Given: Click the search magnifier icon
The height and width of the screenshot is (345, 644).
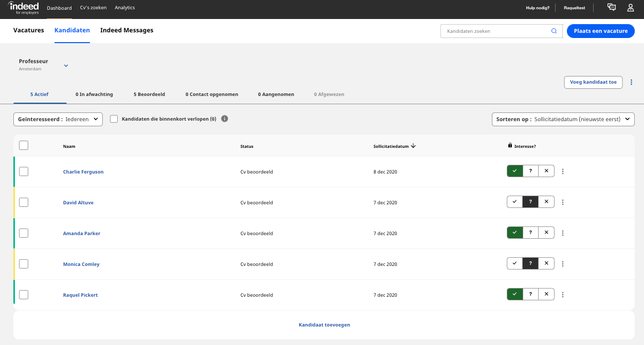Looking at the screenshot, I should click(554, 31).
